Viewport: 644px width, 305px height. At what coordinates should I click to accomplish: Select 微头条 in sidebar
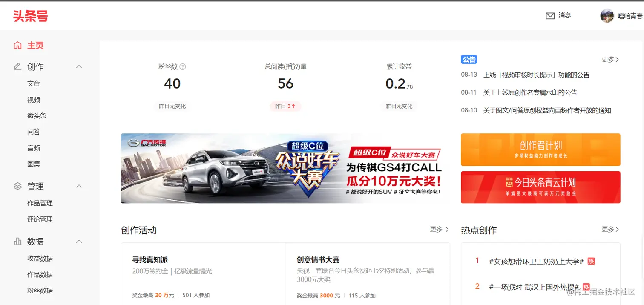tap(37, 115)
